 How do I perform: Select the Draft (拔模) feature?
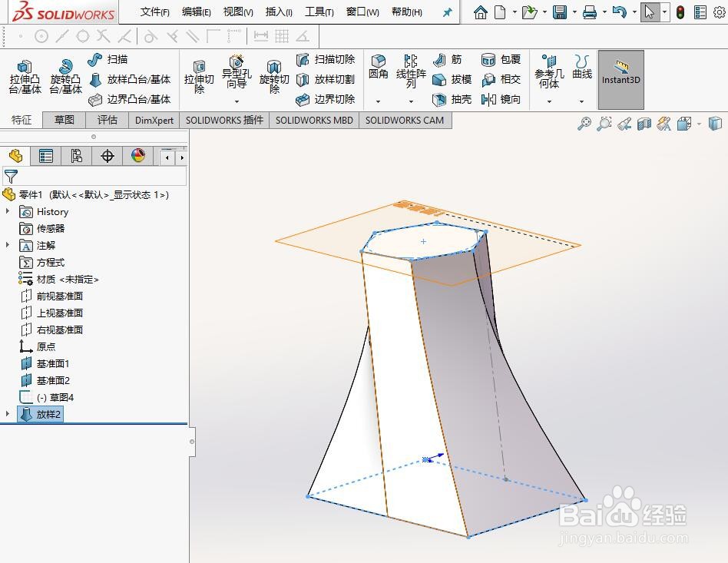click(452, 79)
